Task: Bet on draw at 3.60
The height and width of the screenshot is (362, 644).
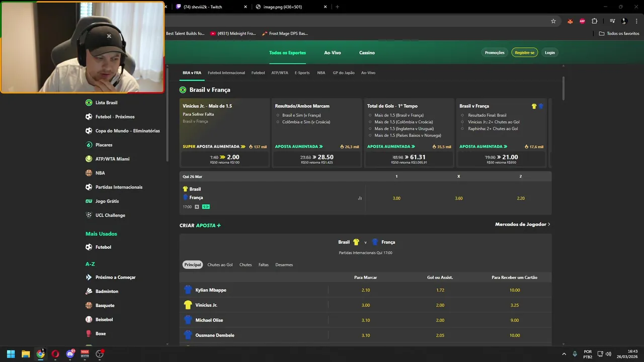Action: 459,198
